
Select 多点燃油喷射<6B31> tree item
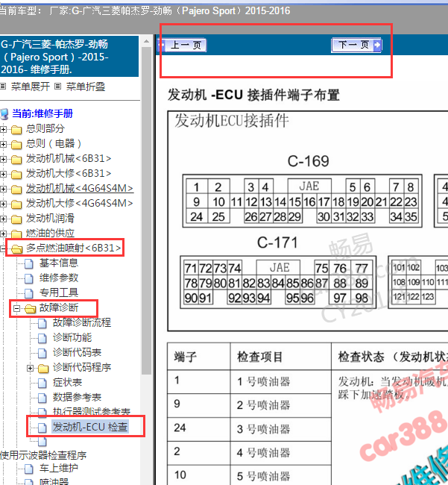point(74,248)
